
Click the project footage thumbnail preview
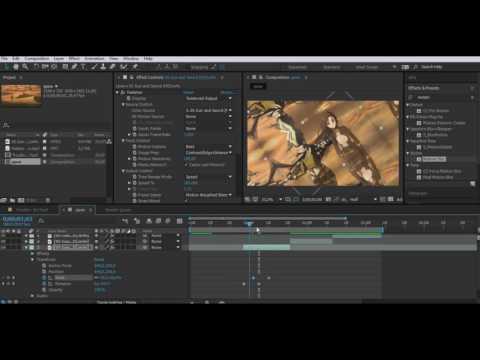click(x=21, y=94)
